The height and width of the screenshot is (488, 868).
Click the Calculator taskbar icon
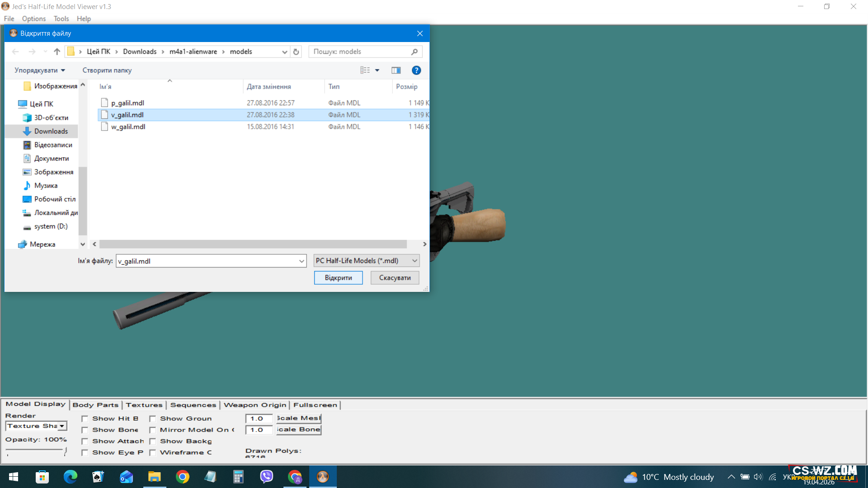point(238,477)
